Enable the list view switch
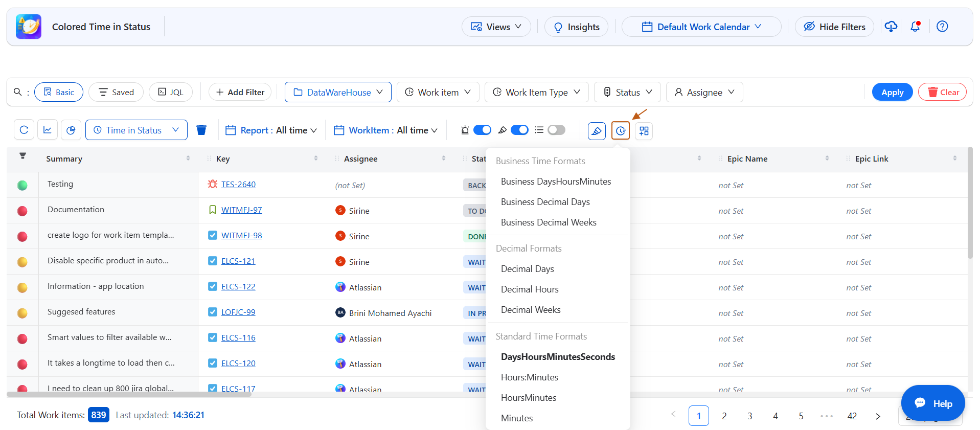 (556, 130)
